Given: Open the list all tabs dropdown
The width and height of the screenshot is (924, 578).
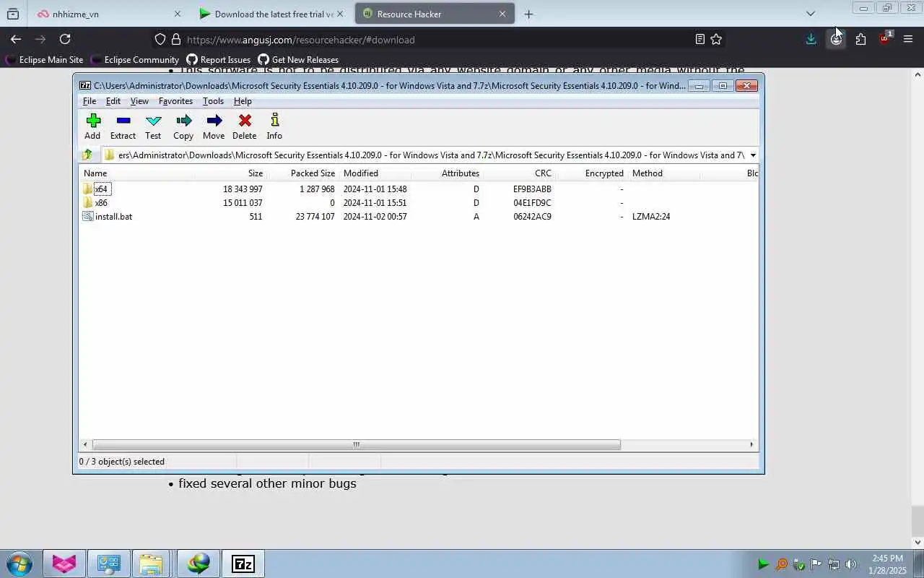Looking at the screenshot, I should coord(810,14).
